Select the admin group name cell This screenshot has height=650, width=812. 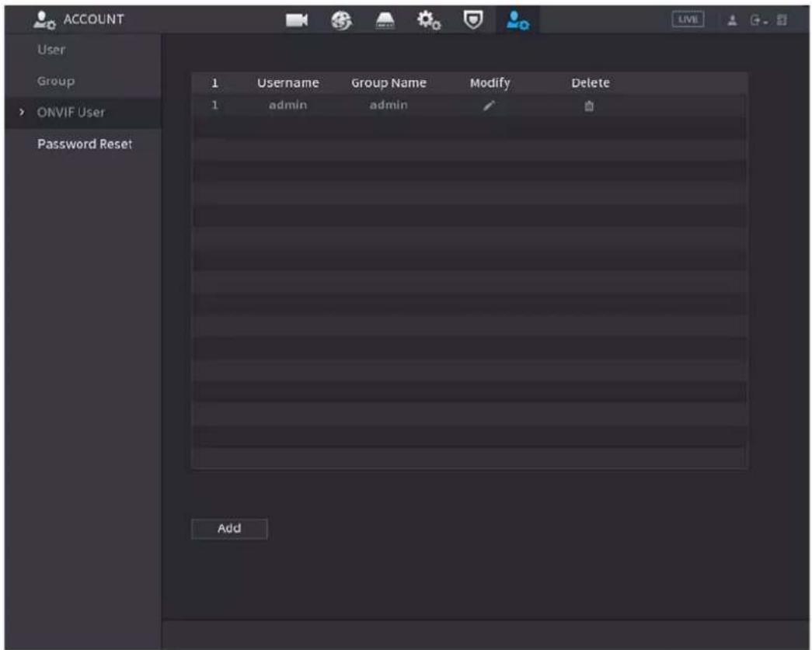click(x=389, y=105)
